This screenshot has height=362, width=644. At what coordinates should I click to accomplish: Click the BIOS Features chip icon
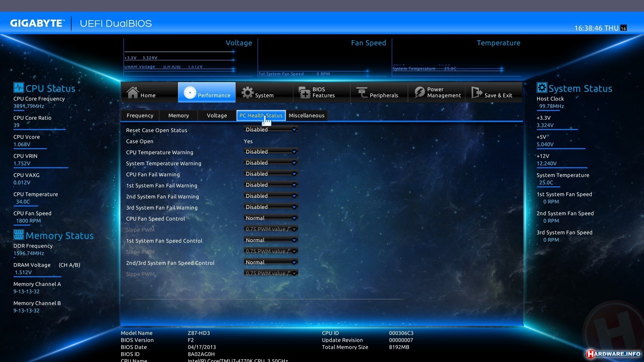pyautogui.click(x=305, y=93)
